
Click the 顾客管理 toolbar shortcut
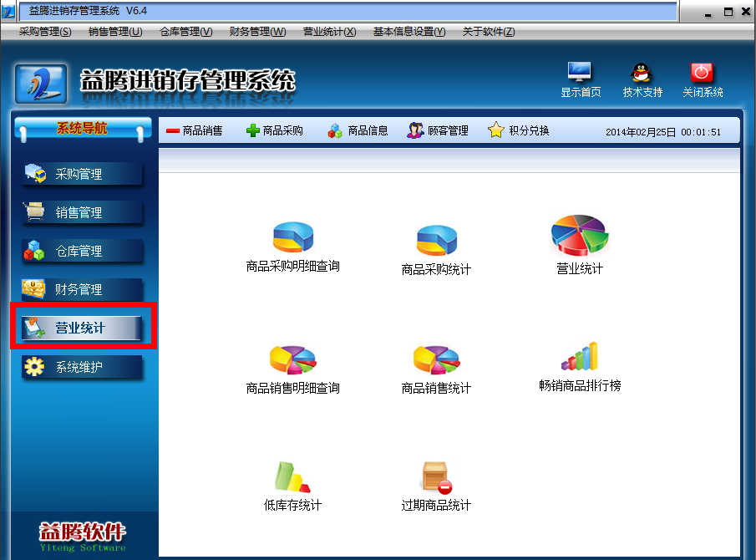coord(438,130)
